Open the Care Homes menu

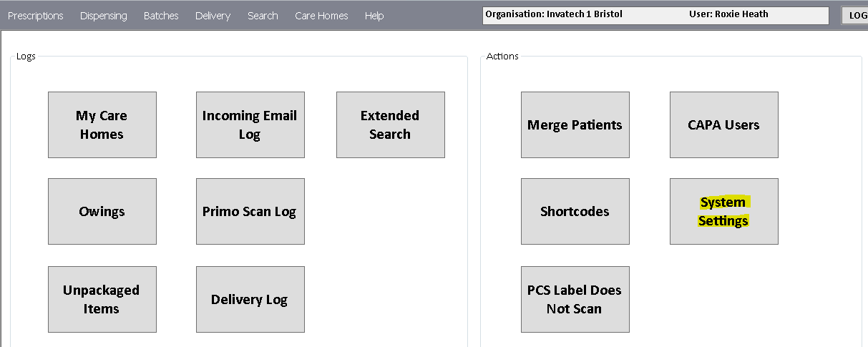click(321, 16)
